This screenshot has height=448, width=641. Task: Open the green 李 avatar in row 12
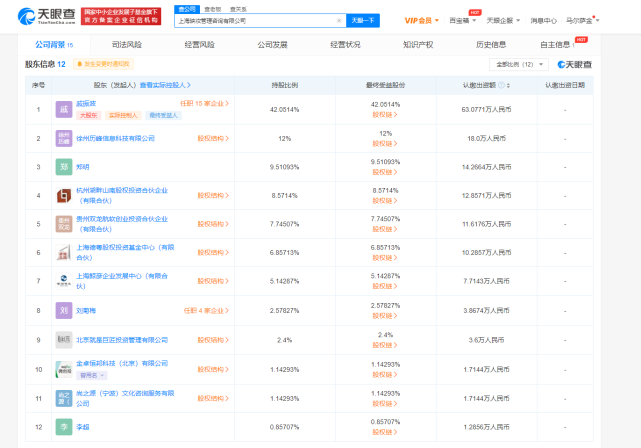[x=64, y=427]
